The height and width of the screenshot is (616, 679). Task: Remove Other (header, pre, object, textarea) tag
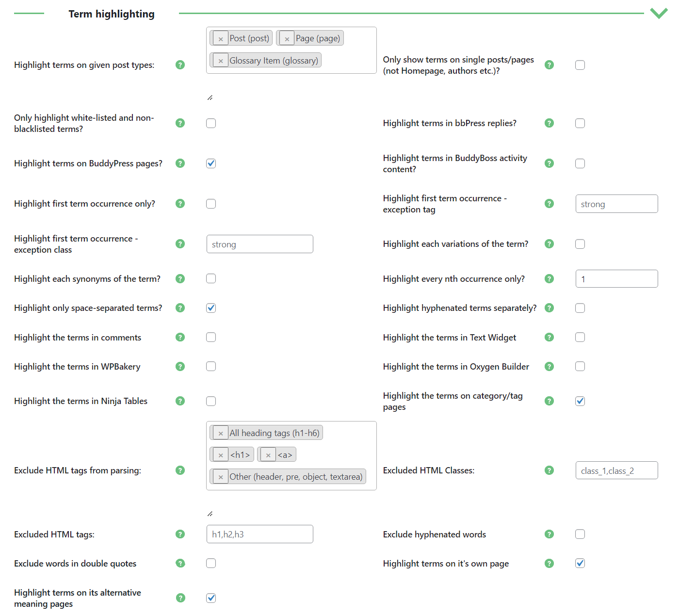click(x=221, y=477)
